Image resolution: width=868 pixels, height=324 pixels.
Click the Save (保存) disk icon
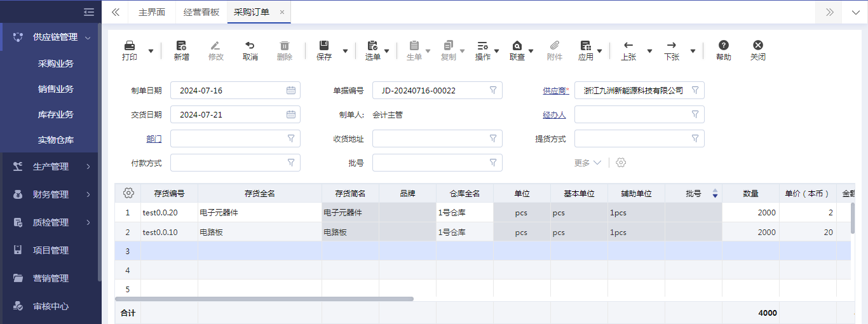click(323, 46)
